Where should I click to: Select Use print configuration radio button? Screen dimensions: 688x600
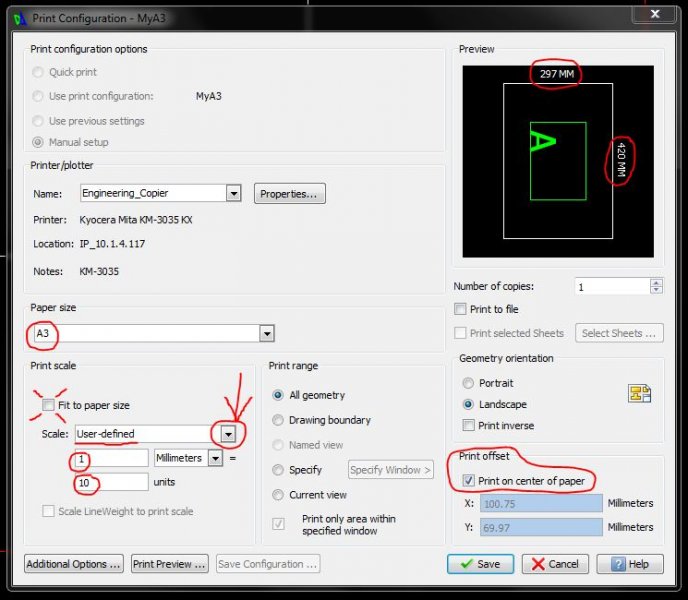38,96
